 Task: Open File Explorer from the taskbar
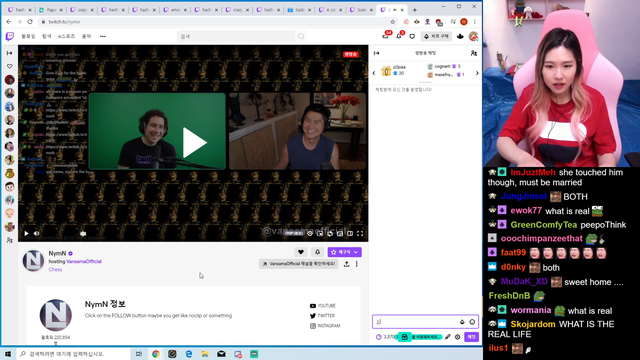coord(205,354)
